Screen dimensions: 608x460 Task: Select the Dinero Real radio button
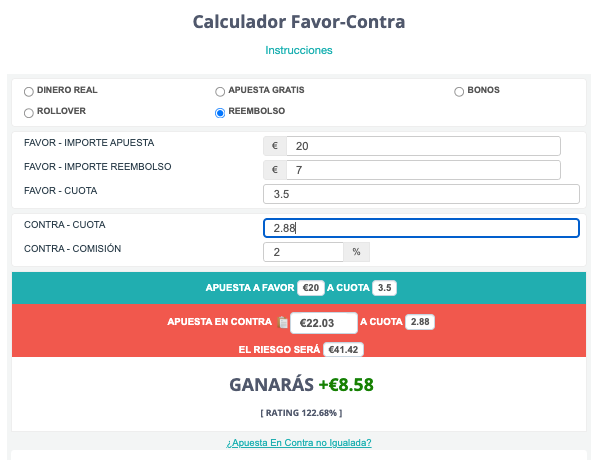[x=29, y=92]
